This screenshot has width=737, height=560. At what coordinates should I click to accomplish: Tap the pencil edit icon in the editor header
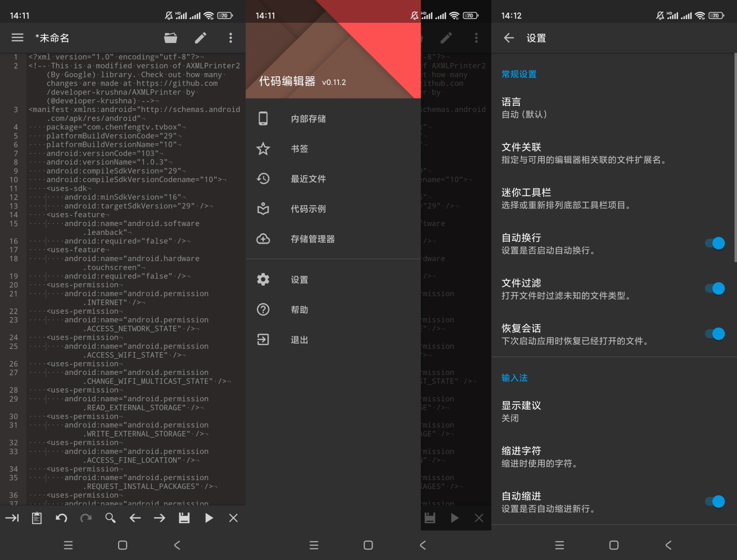click(x=201, y=38)
